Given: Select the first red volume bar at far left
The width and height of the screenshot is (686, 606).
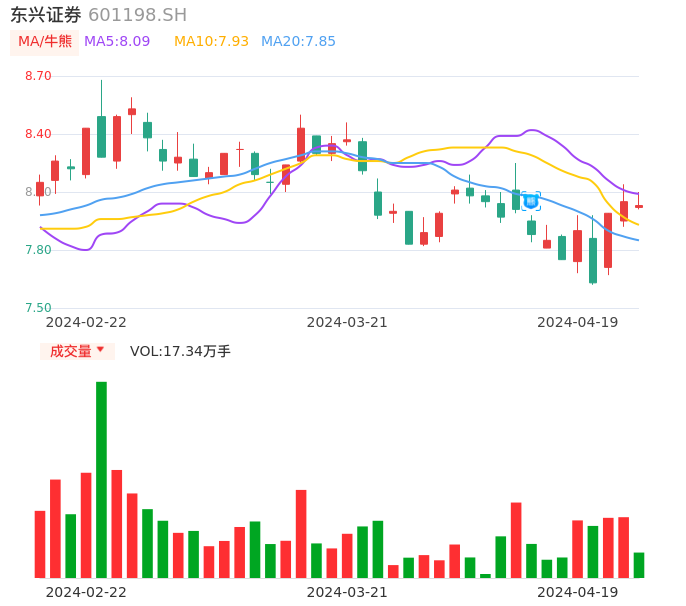Looking at the screenshot, I should [x=40, y=544].
